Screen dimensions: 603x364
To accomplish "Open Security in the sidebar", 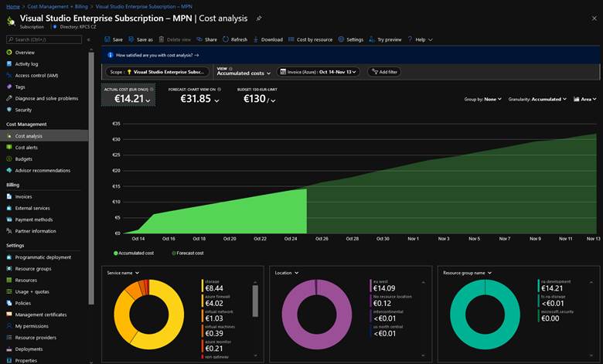I will 23,110.
